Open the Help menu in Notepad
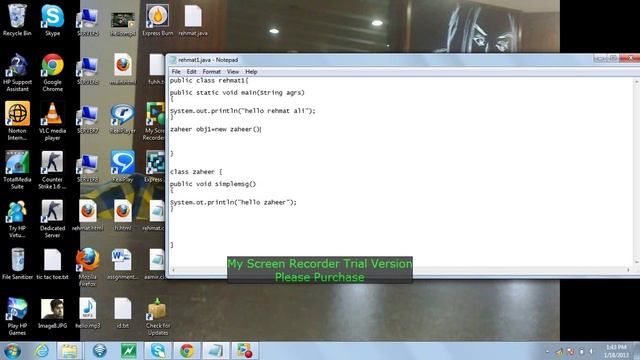This screenshot has width=640, height=360. point(251,71)
